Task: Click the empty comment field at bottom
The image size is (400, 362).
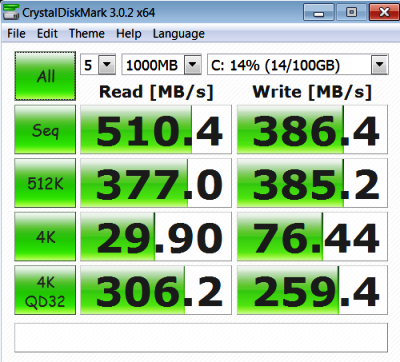Action: click(x=201, y=337)
